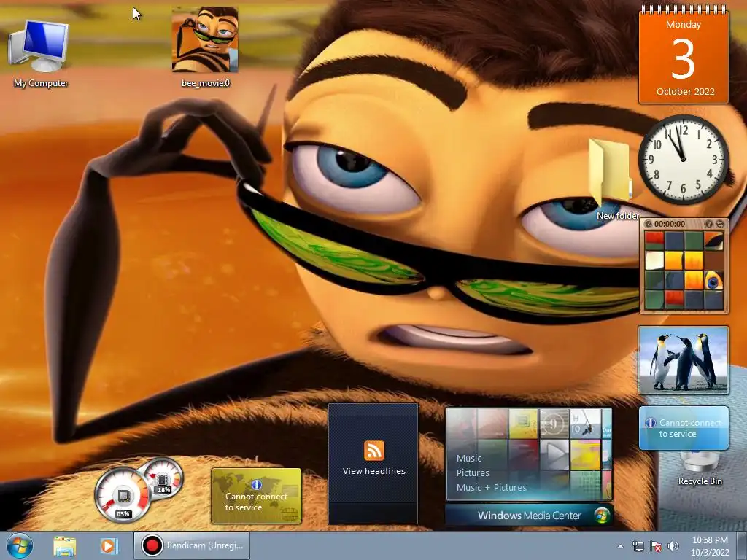Click the blue weather gadget 'Cannot connect to service'
This screenshot has height=560, width=747.
(x=684, y=427)
